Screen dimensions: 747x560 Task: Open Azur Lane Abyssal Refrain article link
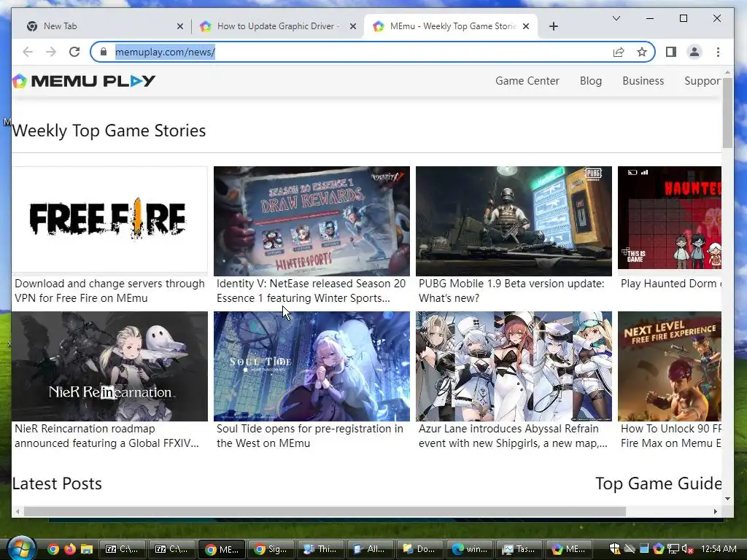tap(513, 436)
